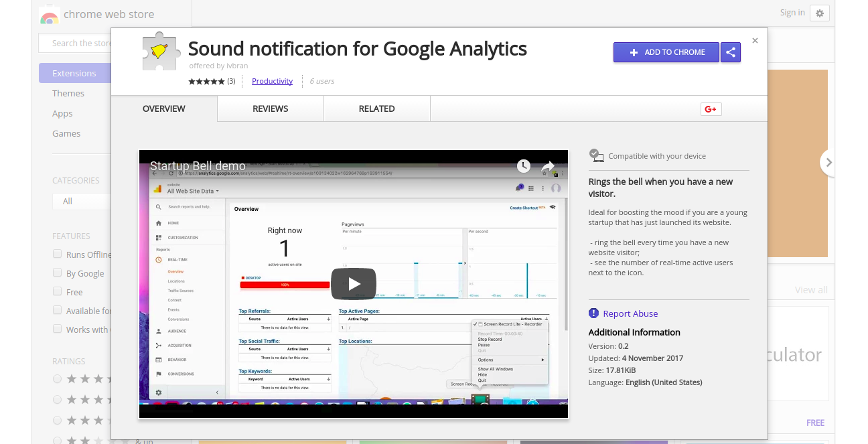The height and width of the screenshot is (444, 868).
Task: Select the five-star rating radio button
Action: pyautogui.click(x=58, y=378)
